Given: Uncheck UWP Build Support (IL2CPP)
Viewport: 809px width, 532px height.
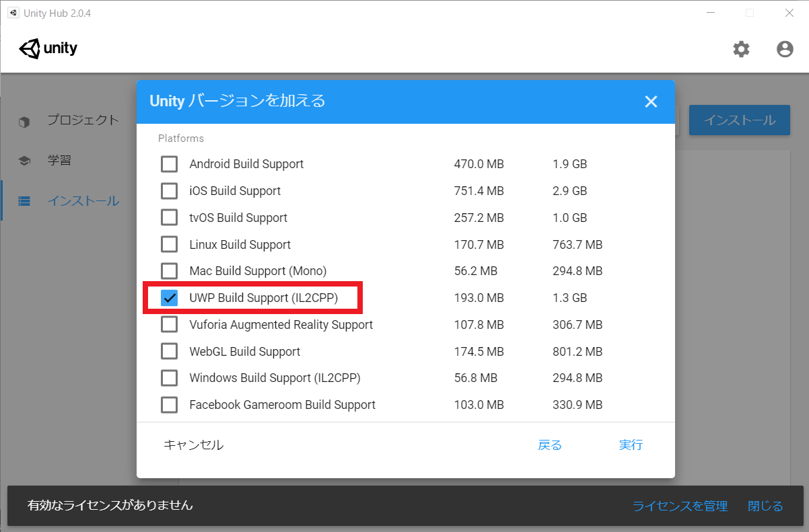Looking at the screenshot, I should coord(169,298).
